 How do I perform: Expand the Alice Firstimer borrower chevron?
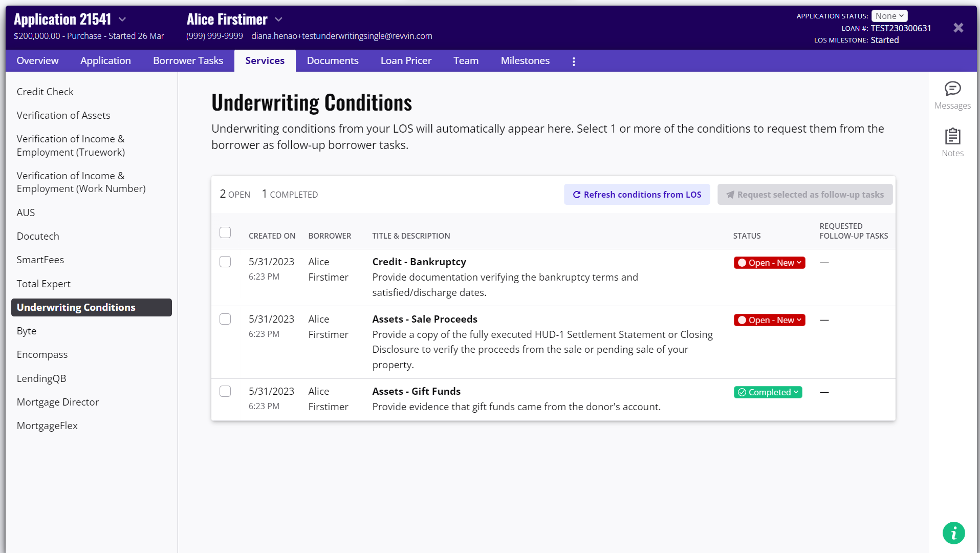pos(278,19)
